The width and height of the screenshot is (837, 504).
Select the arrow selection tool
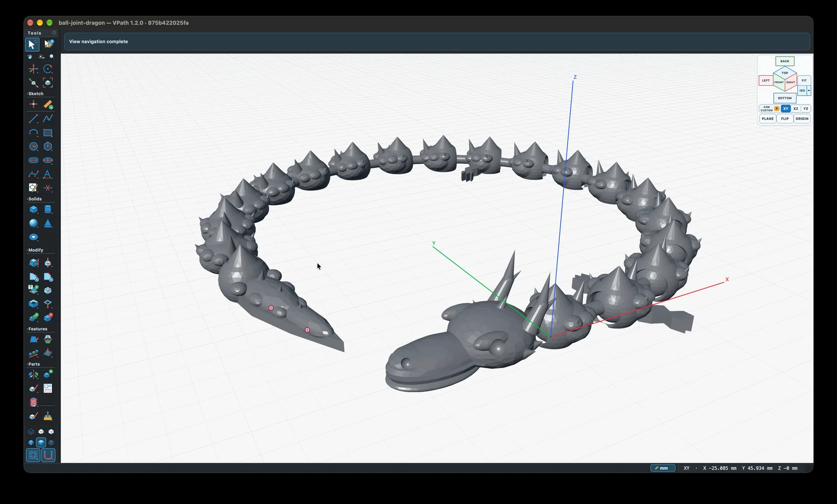pos(32,44)
